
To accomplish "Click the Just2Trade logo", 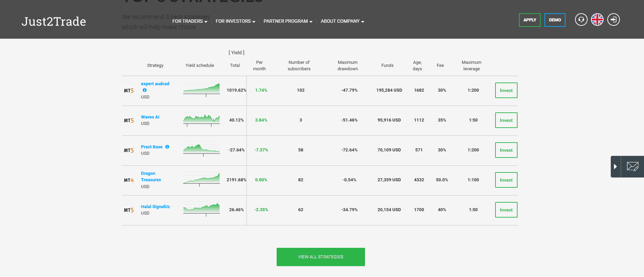I will click(x=54, y=21).
